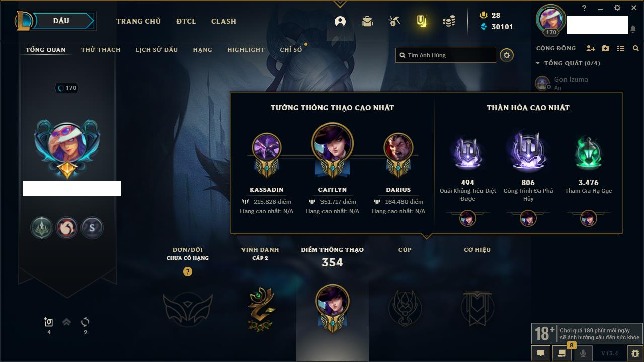Screen dimensions: 644x362
Task: Open the Crafting hammer icon
Action: pyautogui.click(x=394, y=21)
